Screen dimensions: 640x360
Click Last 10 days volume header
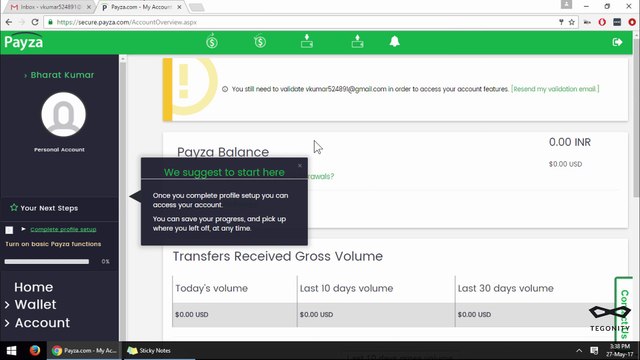(x=346, y=288)
